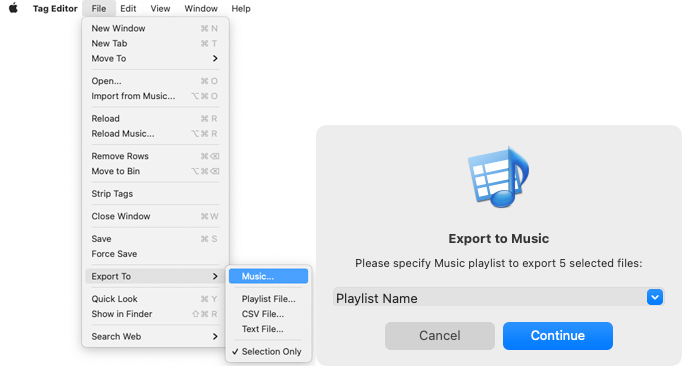Open the Help menu
Image resolution: width=687 pixels, height=370 pixels.
(x=241, y=8)
